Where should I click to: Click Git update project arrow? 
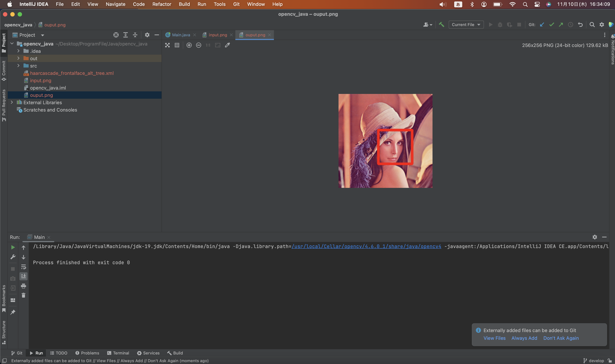[x=542, y=25]
